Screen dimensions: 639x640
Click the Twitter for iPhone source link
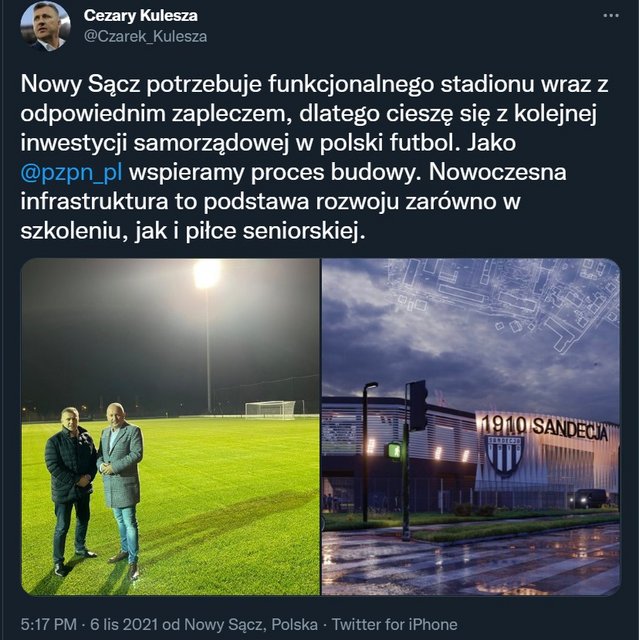point(394,624)
